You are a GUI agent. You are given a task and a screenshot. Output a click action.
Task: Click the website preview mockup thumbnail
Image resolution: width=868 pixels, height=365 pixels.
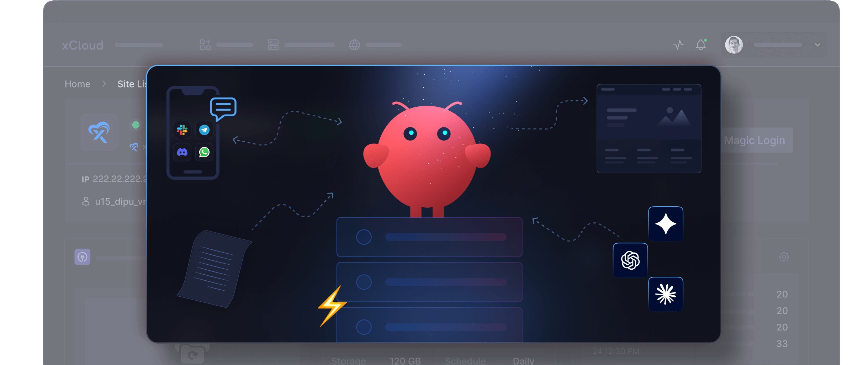pyautogui.click(x=649, y=128)
